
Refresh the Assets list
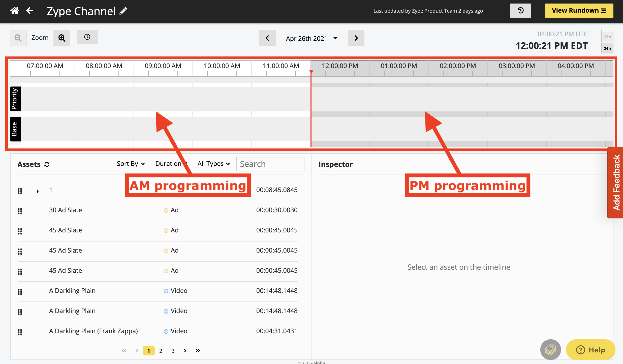tap(47, 164)
